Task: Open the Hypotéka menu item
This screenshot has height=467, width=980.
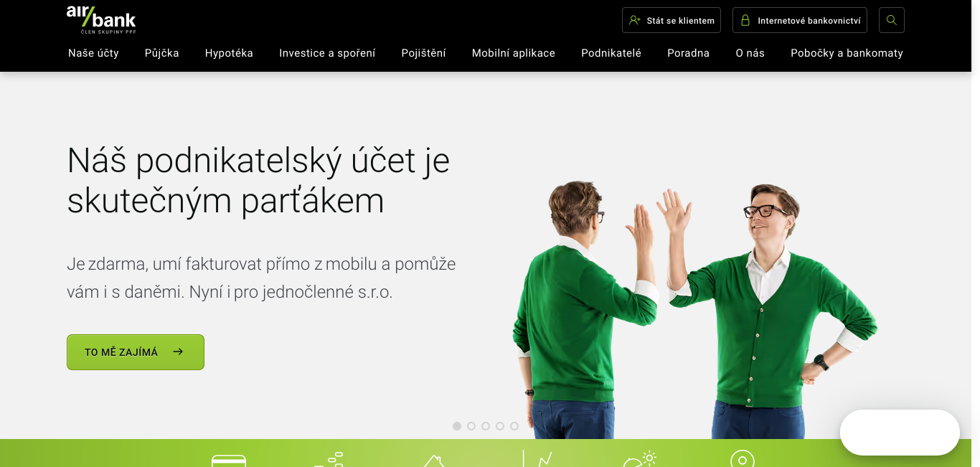Action: coord(229,53)
